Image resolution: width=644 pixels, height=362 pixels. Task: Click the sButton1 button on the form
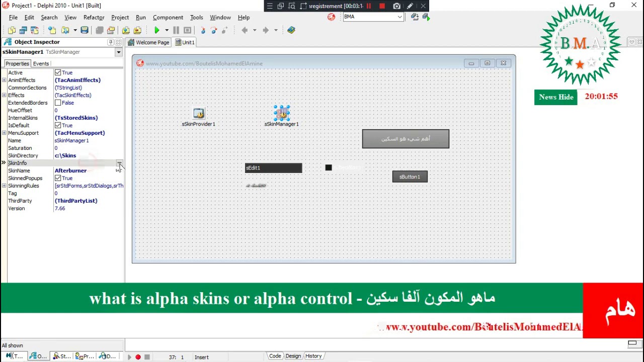(410, 176)
